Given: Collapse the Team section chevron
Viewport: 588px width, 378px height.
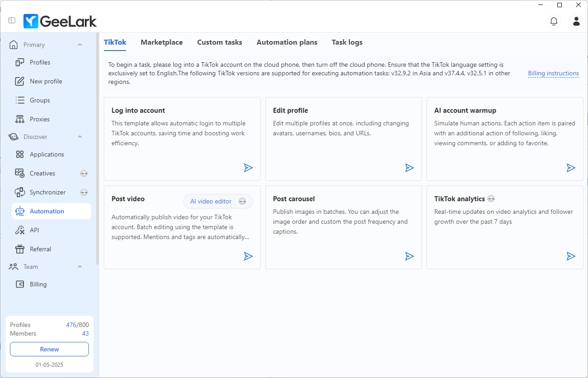Looking at the screenshot, I should click(80, 267).
